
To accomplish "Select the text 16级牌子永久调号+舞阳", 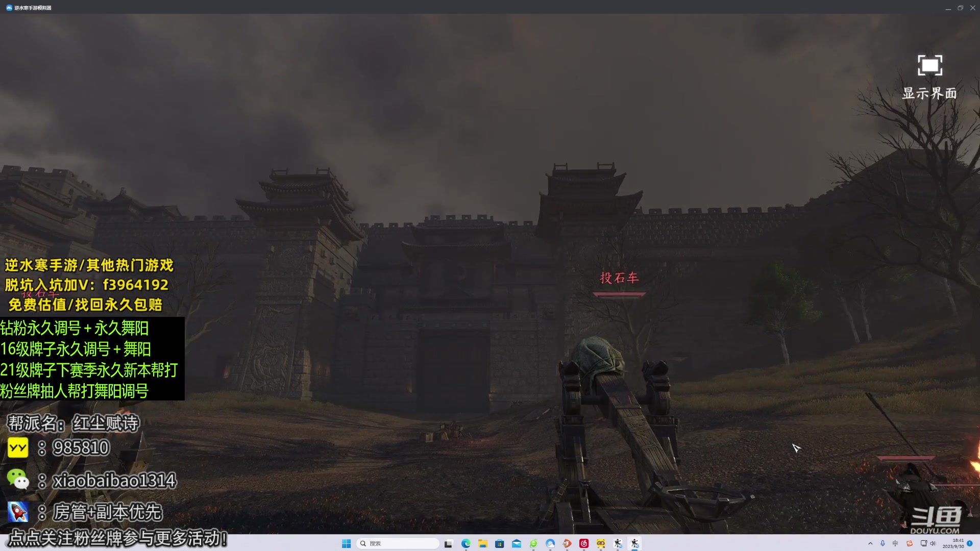I will tap(76, 349).
